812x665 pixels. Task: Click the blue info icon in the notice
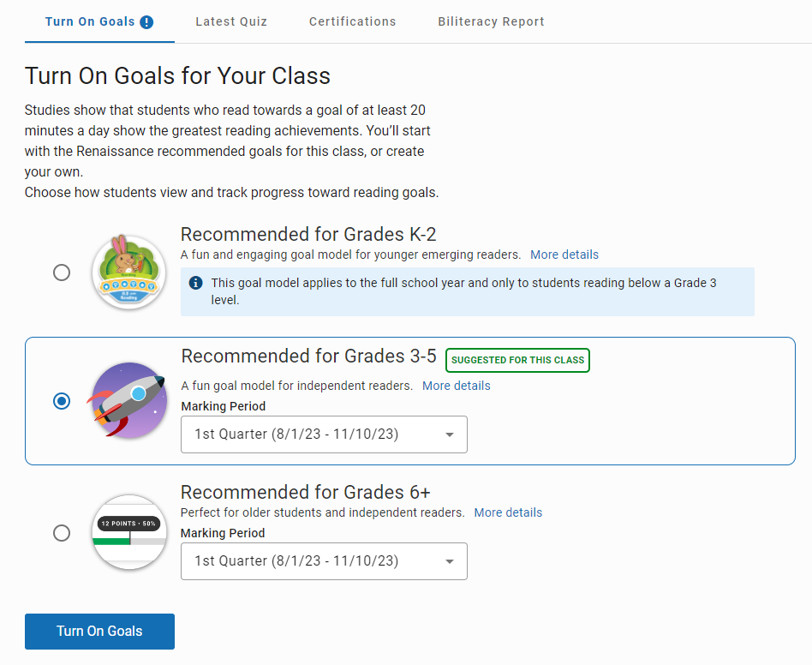[x=196, y=283]
